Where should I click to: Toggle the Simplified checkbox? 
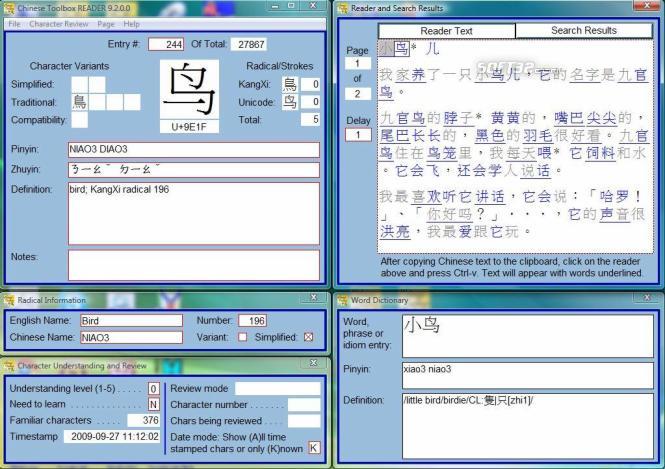click(x=309, y=337)
